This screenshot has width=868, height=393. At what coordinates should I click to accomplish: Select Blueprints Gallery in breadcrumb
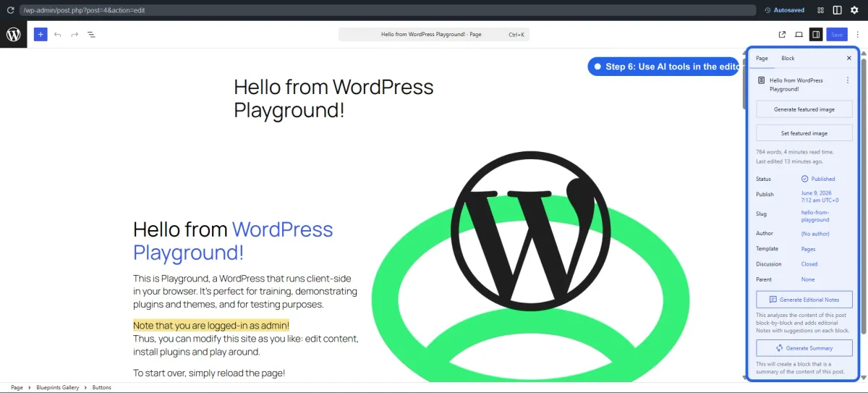[x=58, y=387]
